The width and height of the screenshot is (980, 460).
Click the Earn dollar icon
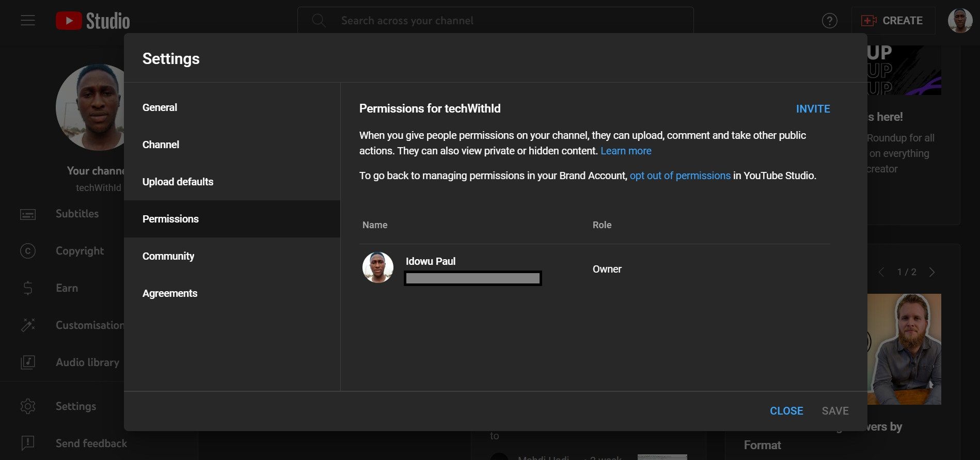click(x=28, y=288)
